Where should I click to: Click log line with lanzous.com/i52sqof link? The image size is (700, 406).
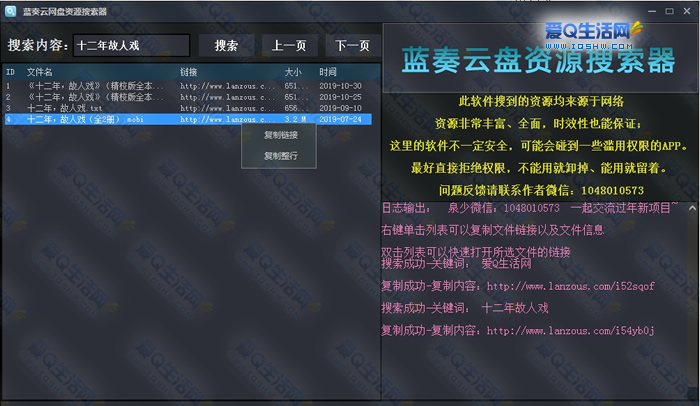518,286
